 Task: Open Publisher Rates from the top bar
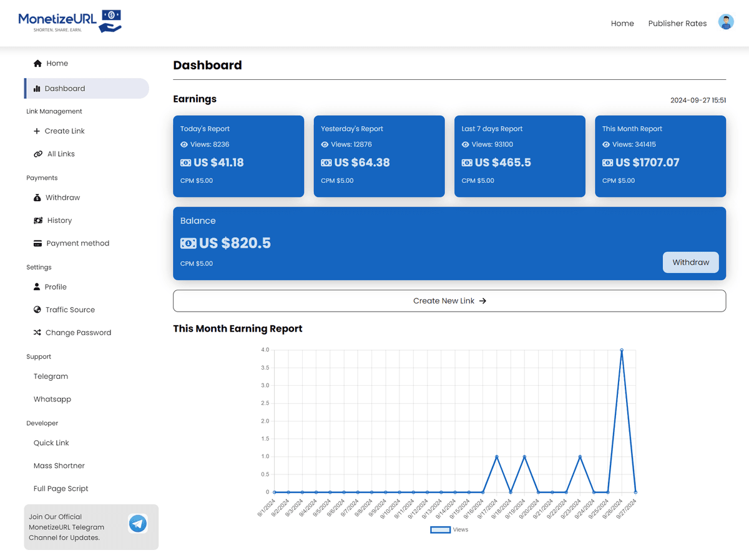677,23
